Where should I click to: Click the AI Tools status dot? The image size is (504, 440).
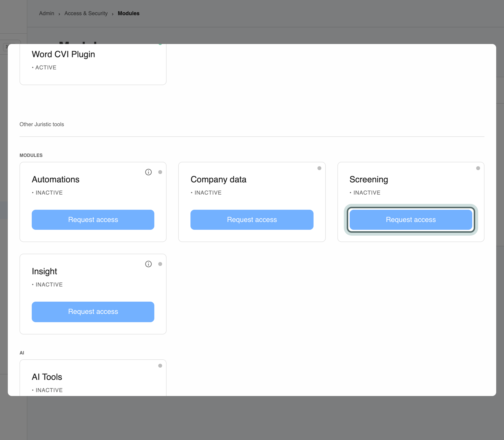pos(160,366)
